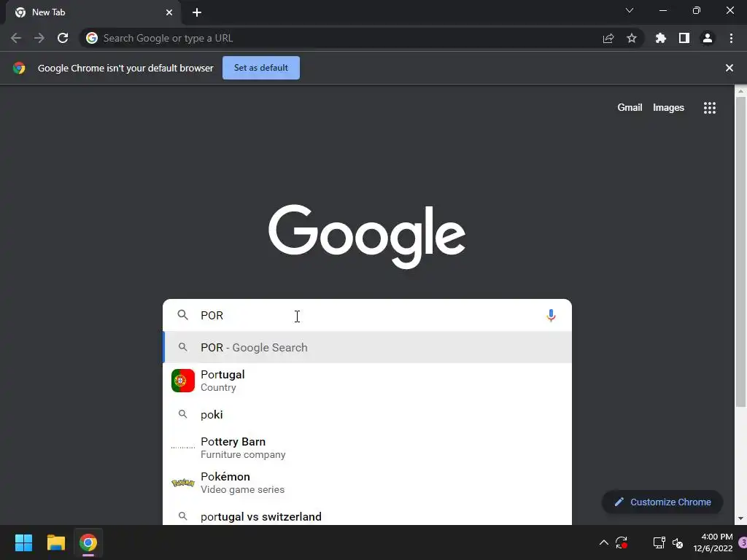Viewport: 747px width, 560px height.
Task: Select Pokémon Video game series suggestion
Action: pyautogui.click(x=368, y=483)
